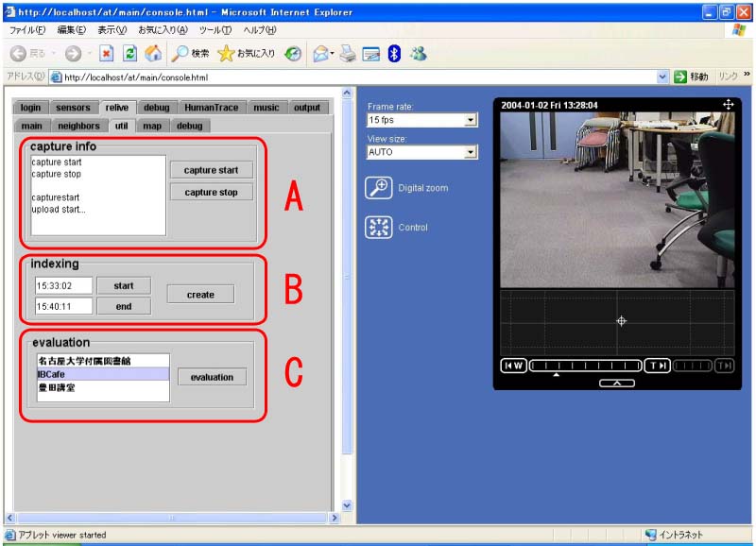The image size is (756, 546).
Task: Select the neighbors sub-tab
Action: coord(78,126)
